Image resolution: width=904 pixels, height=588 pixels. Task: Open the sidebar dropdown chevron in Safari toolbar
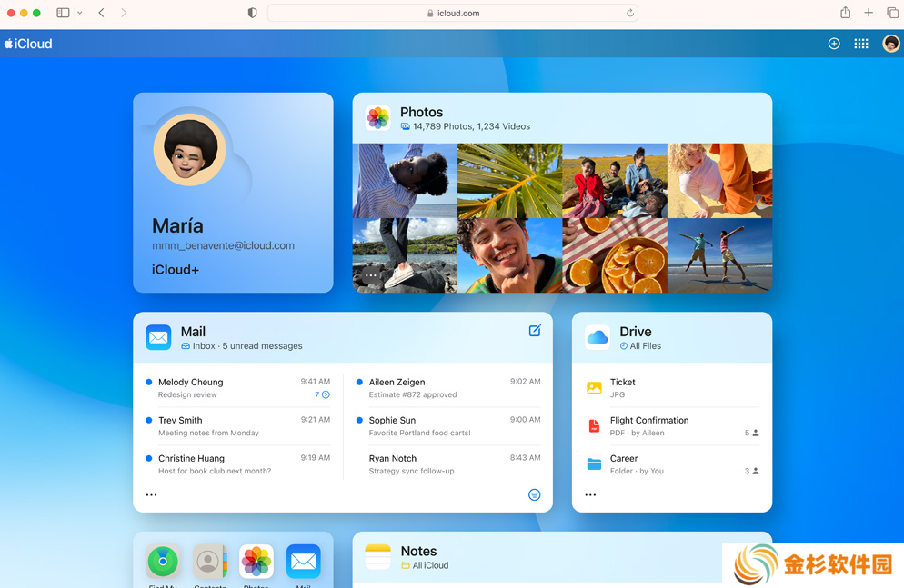(x=79, y=13)
